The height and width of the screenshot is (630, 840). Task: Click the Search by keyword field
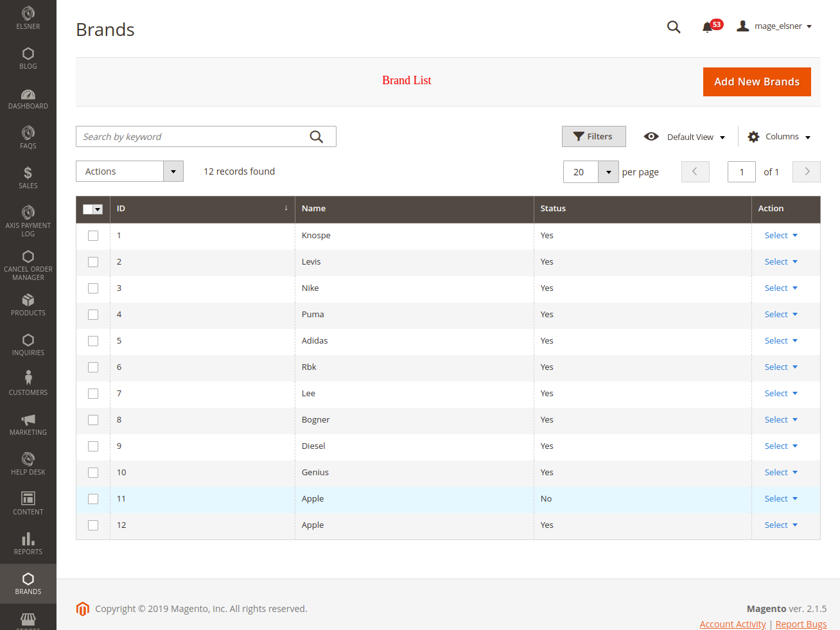point(193,137)
